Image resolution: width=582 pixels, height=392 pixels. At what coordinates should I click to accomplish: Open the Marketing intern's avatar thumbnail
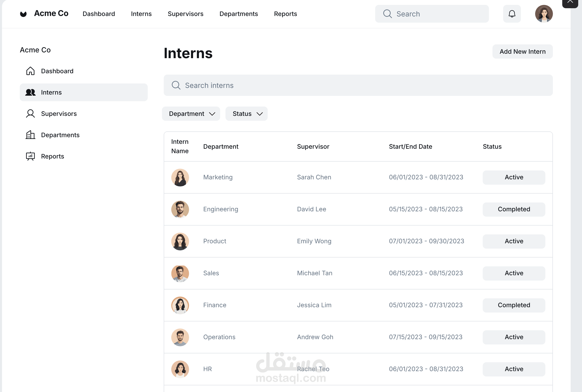coord(180,178)
